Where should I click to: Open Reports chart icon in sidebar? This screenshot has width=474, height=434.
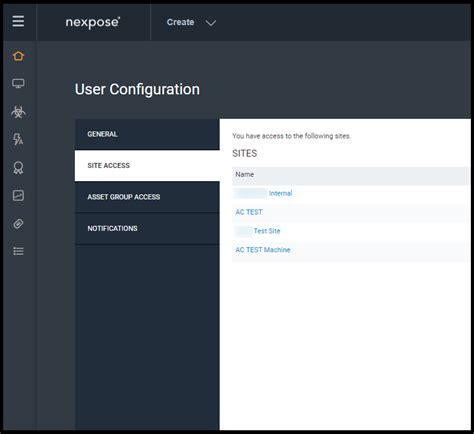tap(18, 195)
